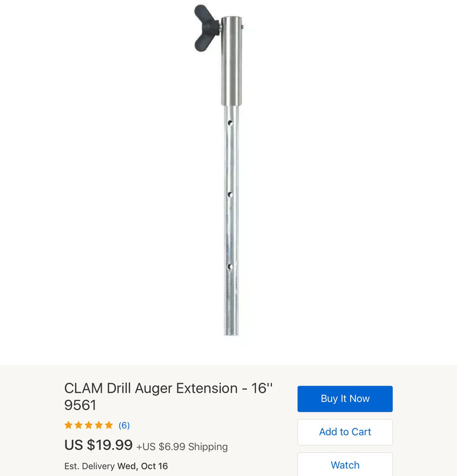Image resolution: width=457 pixels, height=476 pixels.
Task: Open the (6) reviews count link
Action: 124,425
